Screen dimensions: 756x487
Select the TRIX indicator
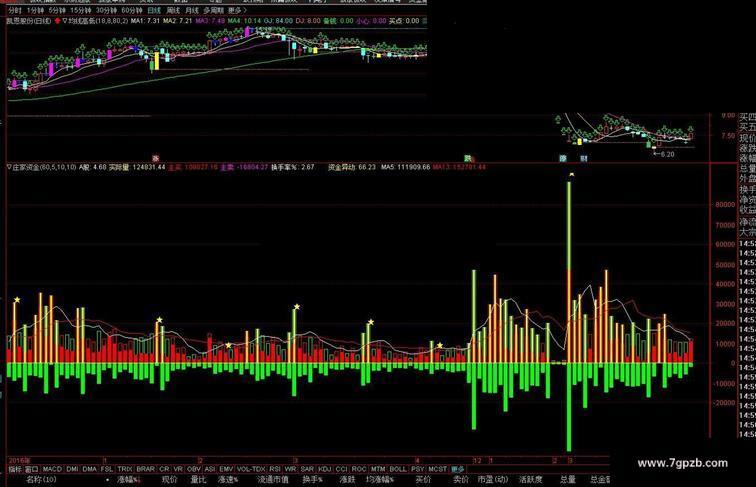[125, 469]
